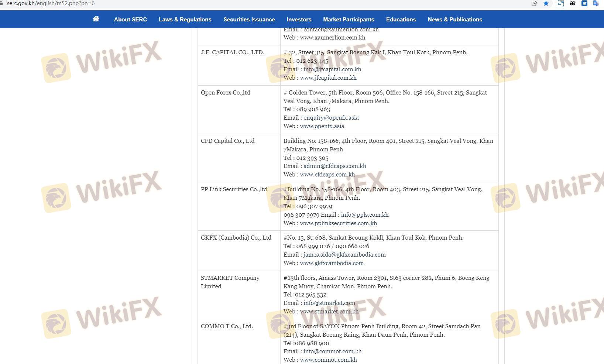Open the www.jfcapital.com.kh link

[328, 78]
